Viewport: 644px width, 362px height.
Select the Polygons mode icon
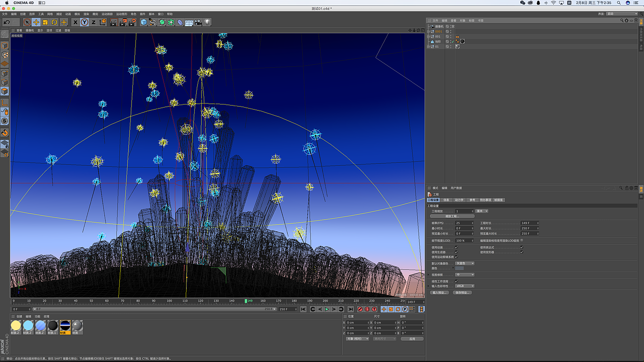pos(5,91)
